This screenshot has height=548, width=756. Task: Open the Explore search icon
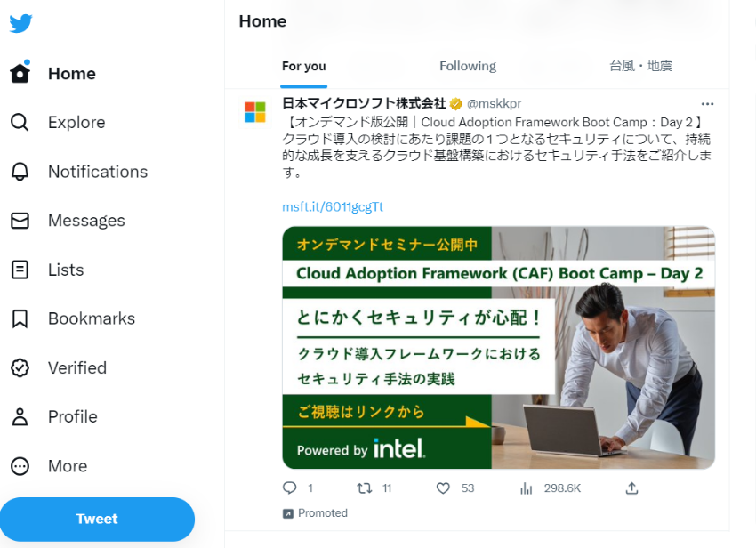[20, 122]
